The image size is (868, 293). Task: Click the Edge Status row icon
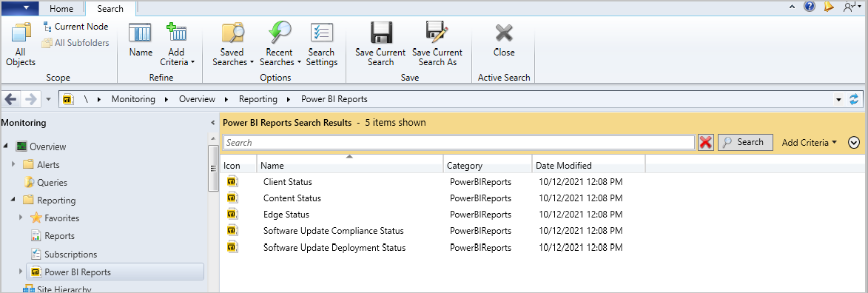point(232,214)
